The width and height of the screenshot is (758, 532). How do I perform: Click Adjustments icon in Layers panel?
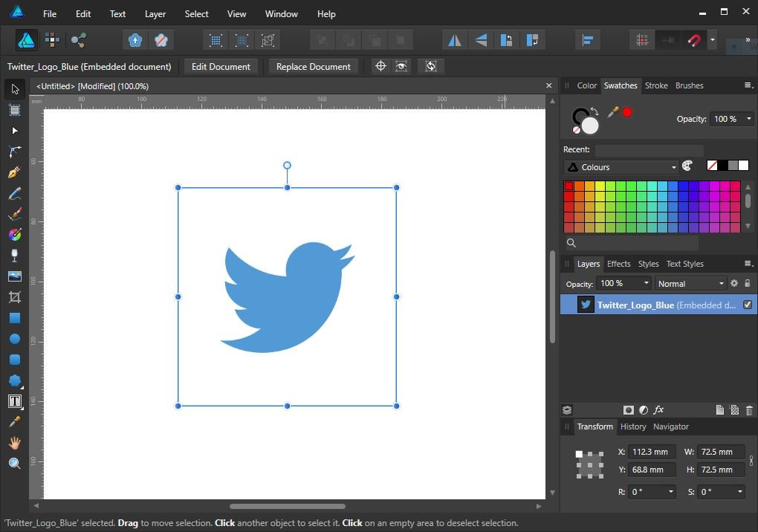click(644, 410)
